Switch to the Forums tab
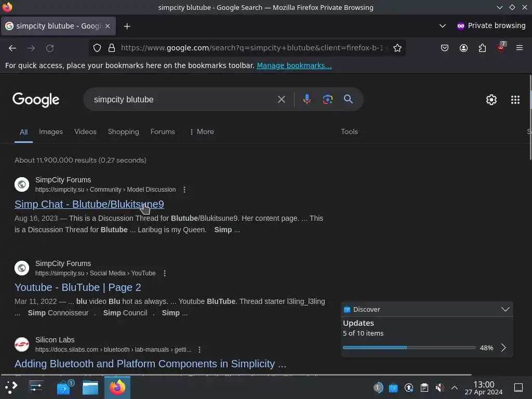This screenshot has width=532, height=399. (x=163, y=131)
